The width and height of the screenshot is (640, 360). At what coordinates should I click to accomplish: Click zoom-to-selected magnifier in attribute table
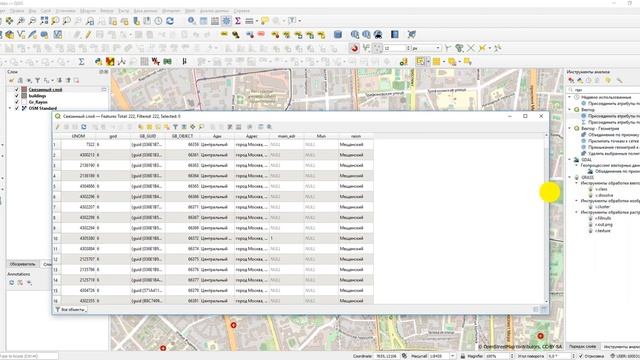201,127
